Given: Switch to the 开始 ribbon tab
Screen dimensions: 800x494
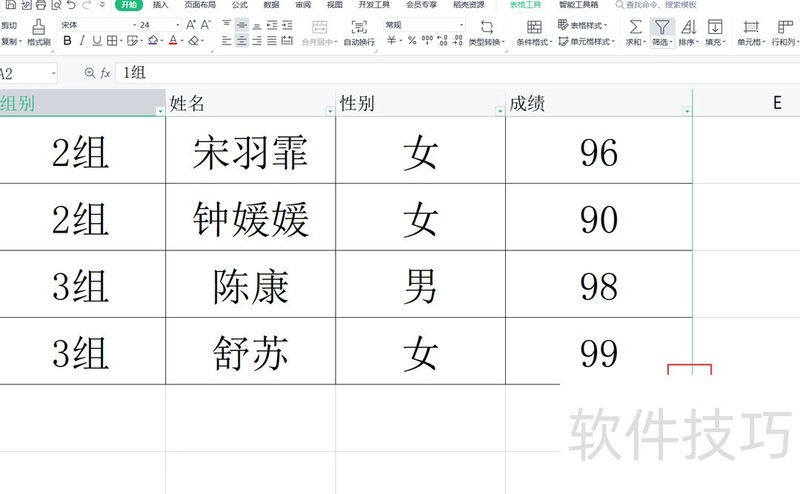Looking at the screenshot, I should (129, 5).
